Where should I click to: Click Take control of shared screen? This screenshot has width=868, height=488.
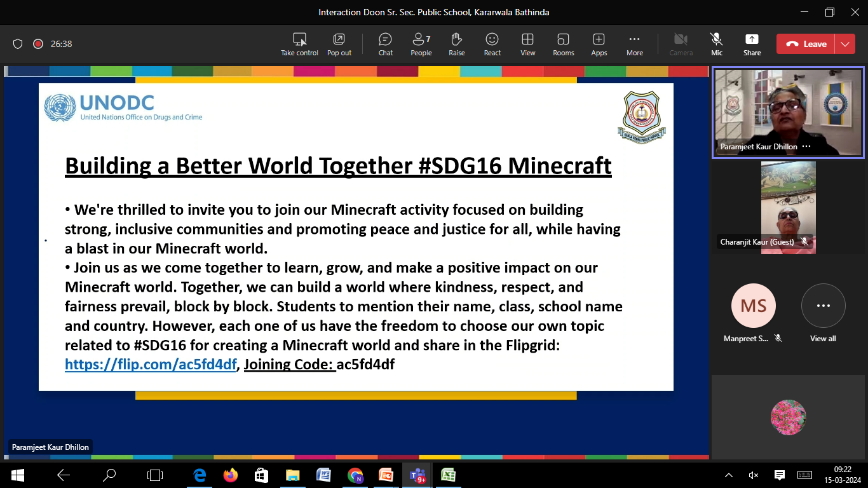299,44
